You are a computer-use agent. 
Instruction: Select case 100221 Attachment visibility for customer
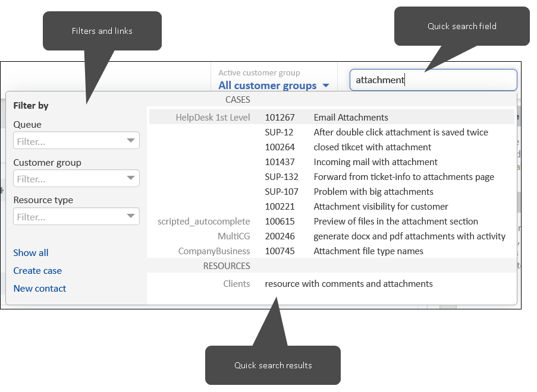381,207
